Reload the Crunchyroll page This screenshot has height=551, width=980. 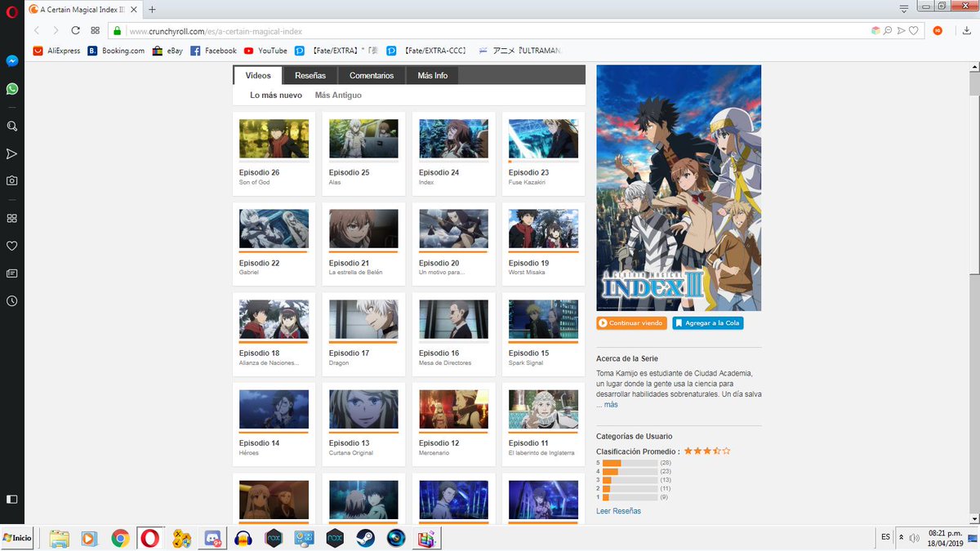(75, 31)
